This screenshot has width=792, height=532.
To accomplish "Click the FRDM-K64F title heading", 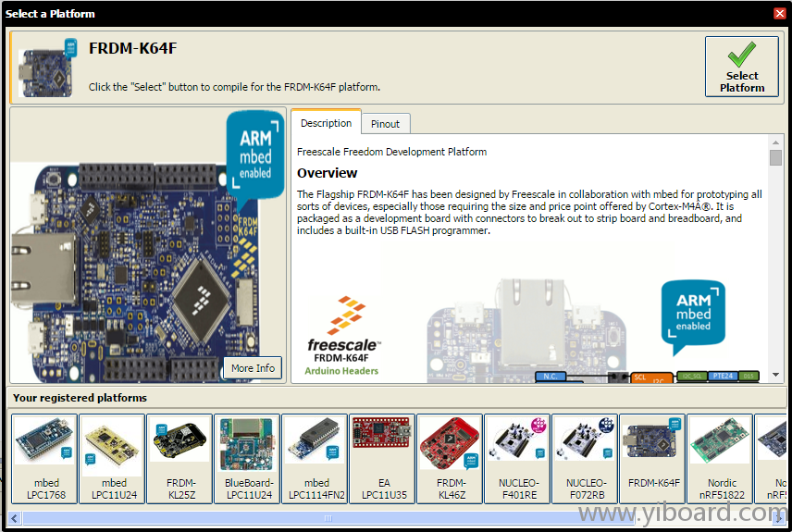I will (x=133, y=48).
